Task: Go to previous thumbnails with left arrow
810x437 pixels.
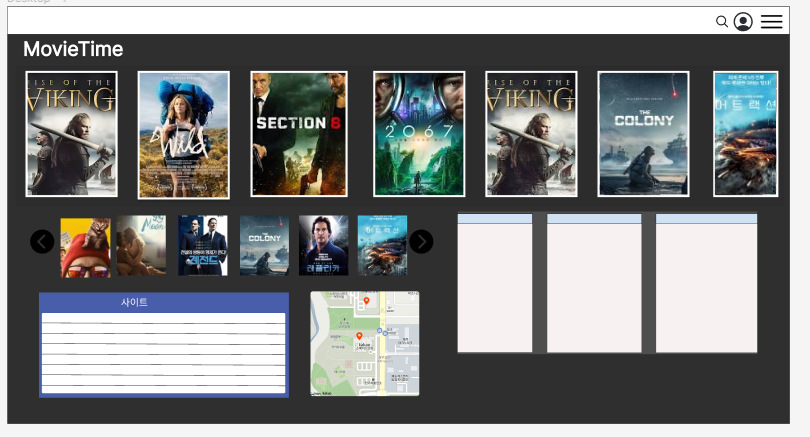Action: [42, 241]
